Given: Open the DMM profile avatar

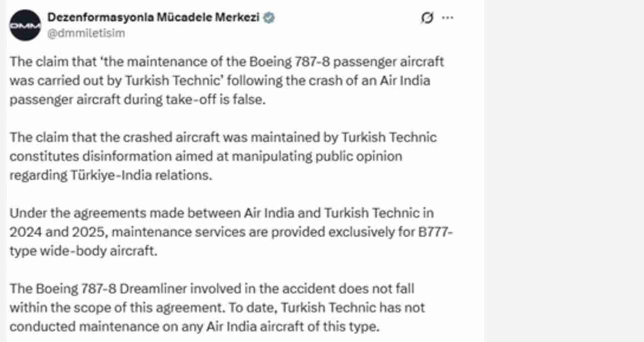Looking at the screenshot, I should (x=25, y=25).
